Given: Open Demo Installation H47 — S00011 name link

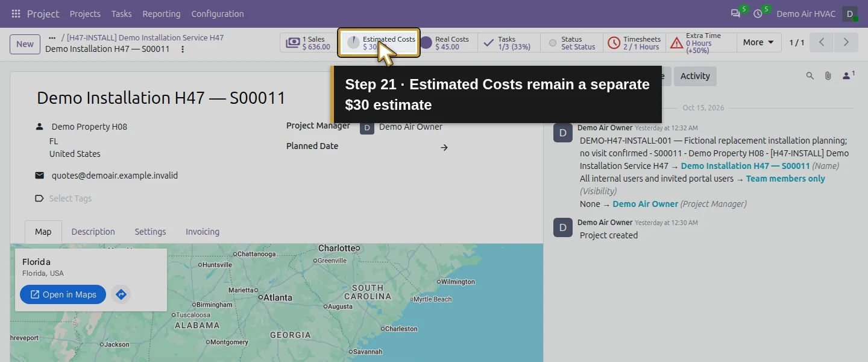Looking at the screenshot, I should pyautogui.click(x=745, y=166).
